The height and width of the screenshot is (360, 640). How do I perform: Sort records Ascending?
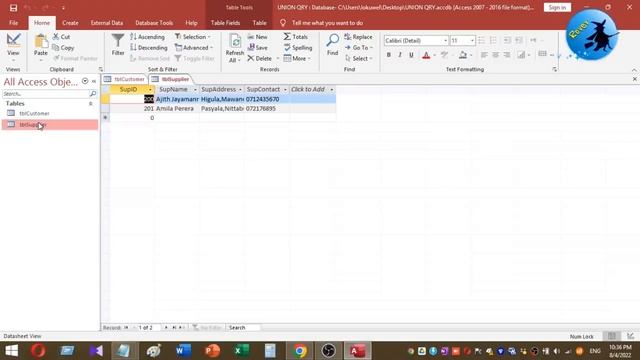point(147,37)
